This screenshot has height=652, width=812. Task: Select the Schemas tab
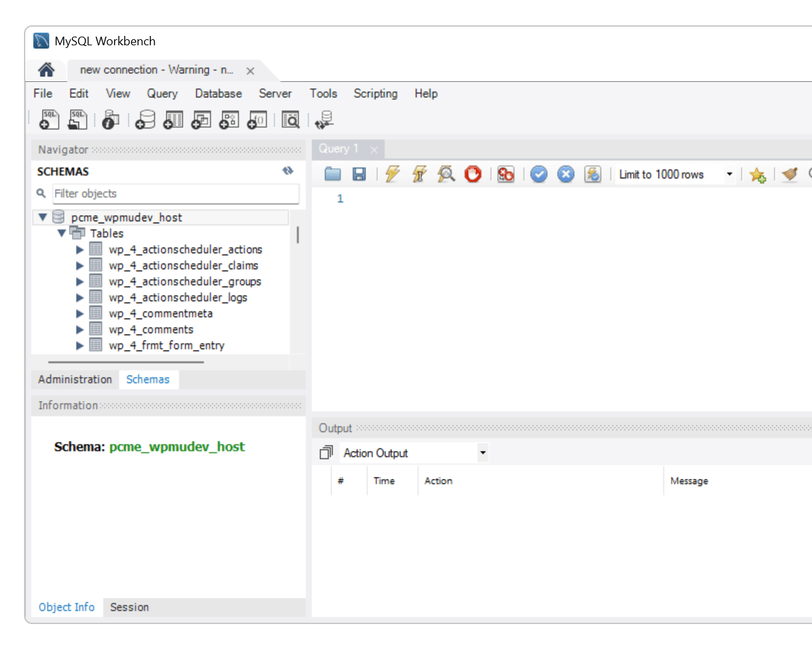[148, 379]
